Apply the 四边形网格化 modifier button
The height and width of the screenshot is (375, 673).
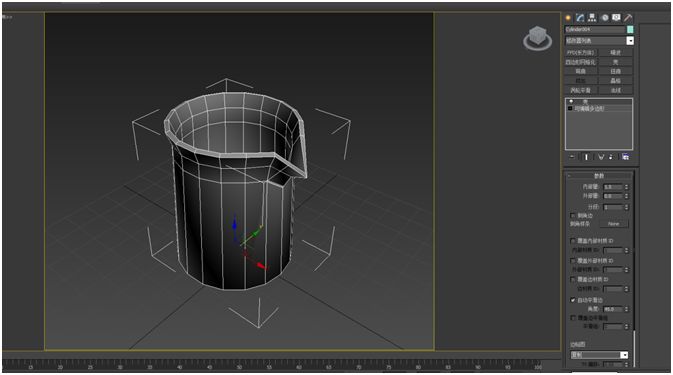581,62
